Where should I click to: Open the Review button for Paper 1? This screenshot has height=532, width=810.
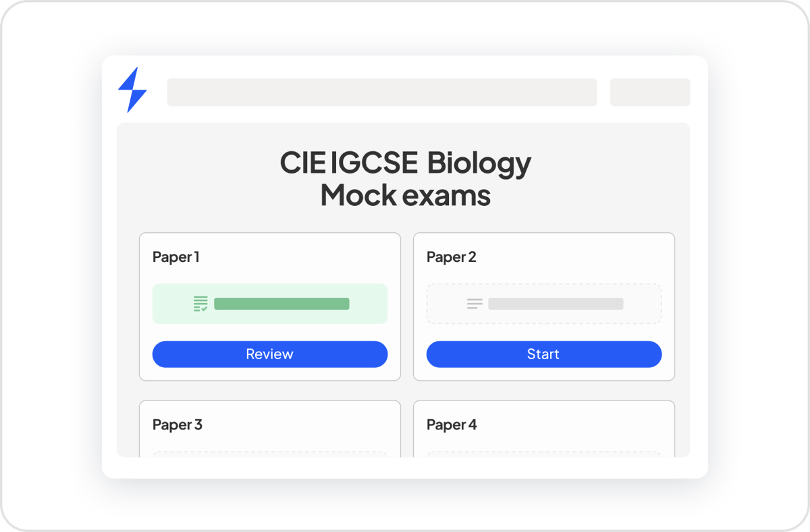[x=270, y=354]
